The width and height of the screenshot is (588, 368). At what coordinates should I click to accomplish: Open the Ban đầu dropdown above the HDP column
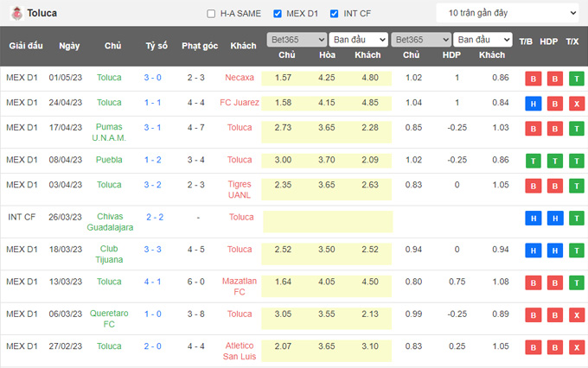click(x=483, y=40)
